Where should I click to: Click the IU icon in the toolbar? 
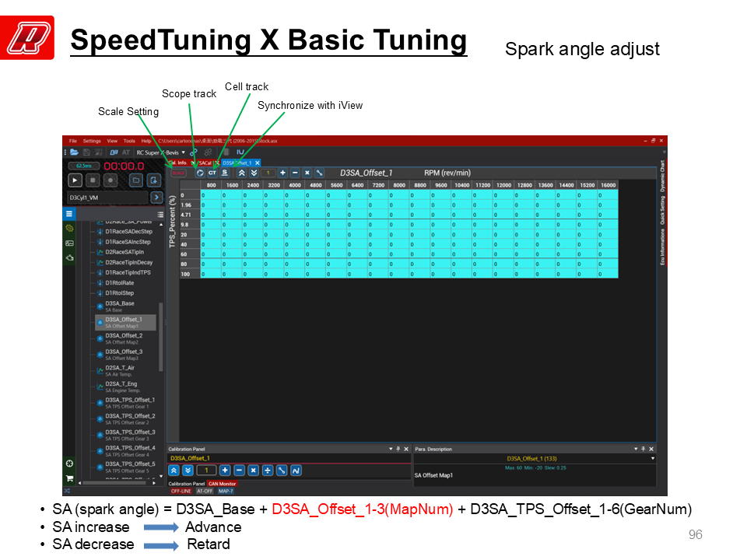click(x=240, y=152)
